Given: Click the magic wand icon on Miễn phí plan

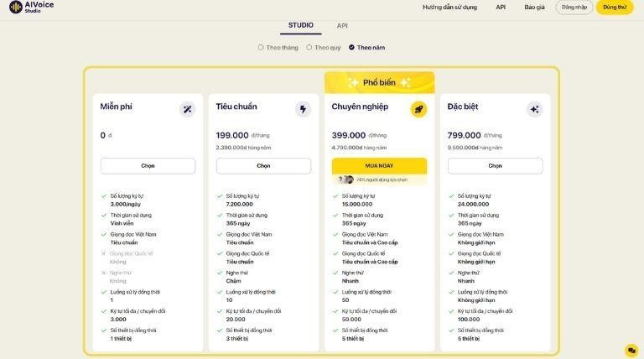Looking at the screenshot, I should click(x=187, y=109).
